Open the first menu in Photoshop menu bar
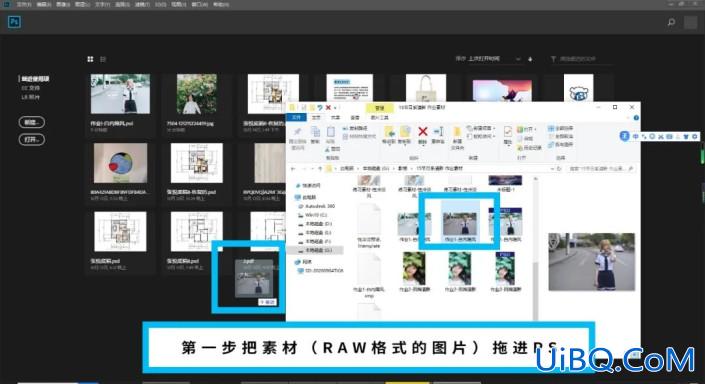 click(24, 4)
